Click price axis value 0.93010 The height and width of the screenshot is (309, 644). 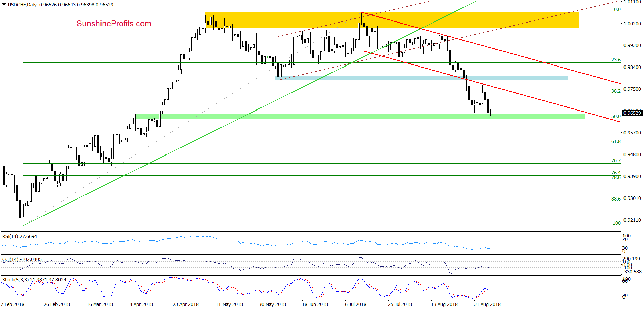tap(632, 198)
